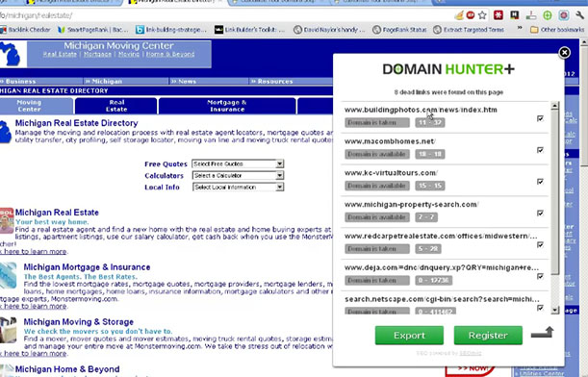Open the Select a Calculator dropdown
Viewport: 588px width, 377px height.
(x=238, y=175)
